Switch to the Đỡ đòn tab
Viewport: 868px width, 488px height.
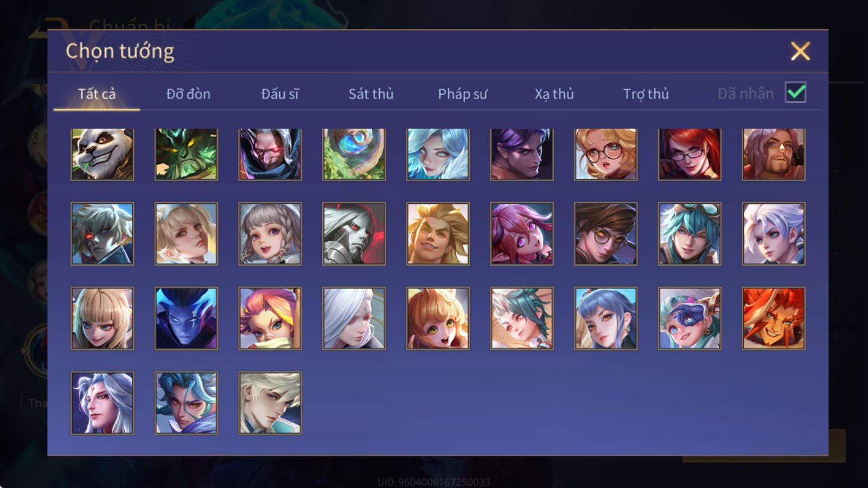point(188,94)
